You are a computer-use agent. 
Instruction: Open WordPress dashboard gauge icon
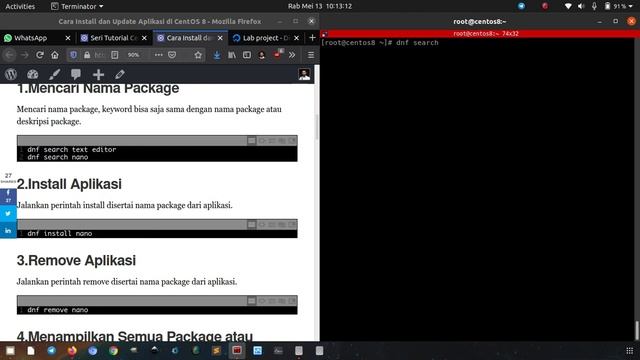pyautogui.click(x=33, y=74)
